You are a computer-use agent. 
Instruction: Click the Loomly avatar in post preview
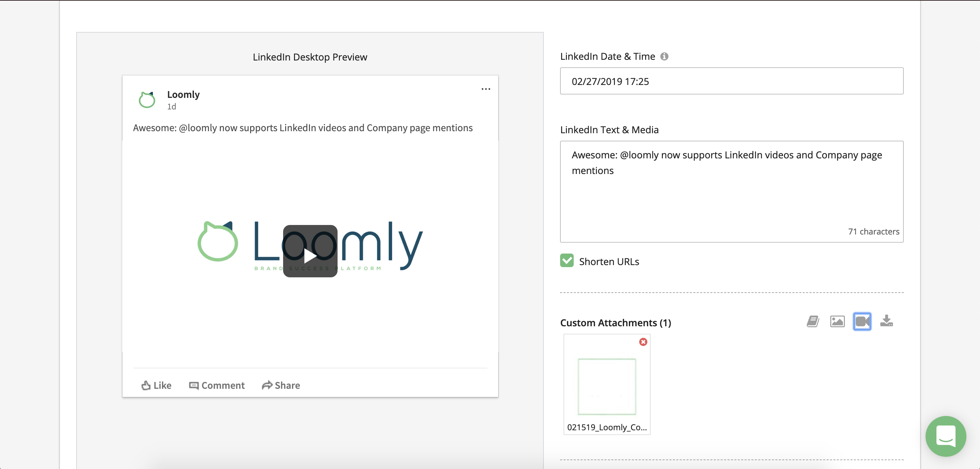[147, 100]
